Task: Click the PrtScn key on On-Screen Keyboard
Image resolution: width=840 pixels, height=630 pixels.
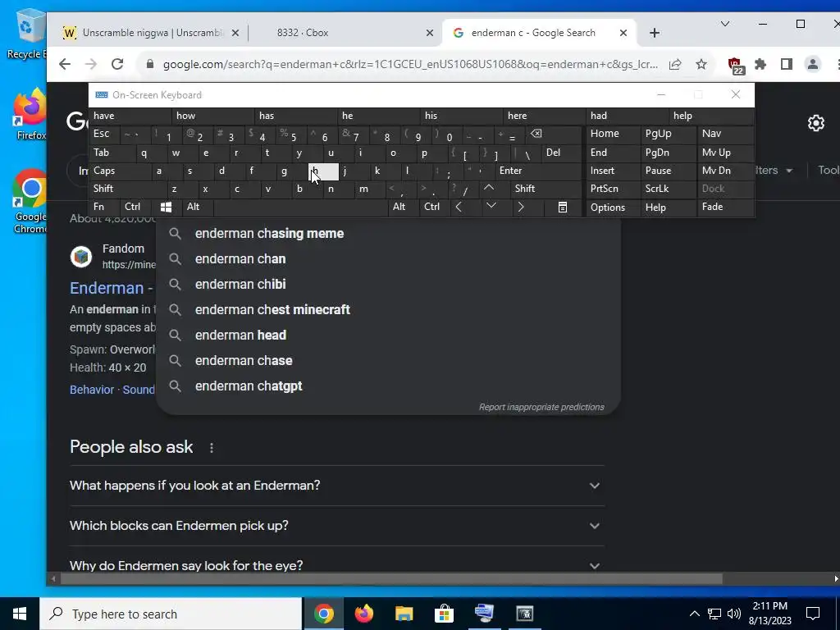Action: 613,189
